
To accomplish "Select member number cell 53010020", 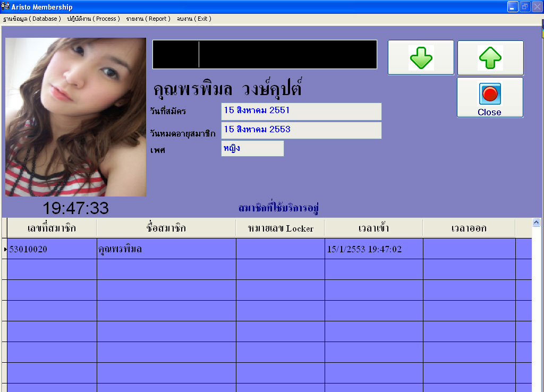I will (x=52, y=249).
